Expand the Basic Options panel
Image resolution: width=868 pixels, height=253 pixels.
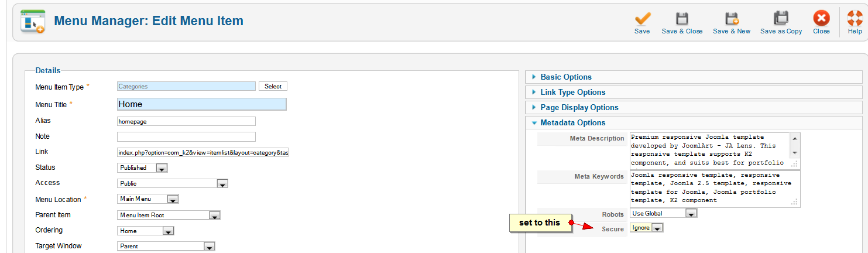coord(566,77)
